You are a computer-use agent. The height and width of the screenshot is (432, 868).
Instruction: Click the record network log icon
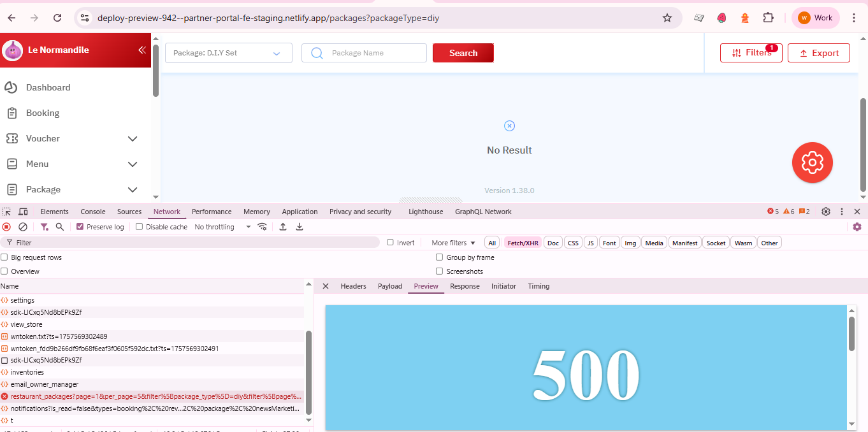(6, 227)
